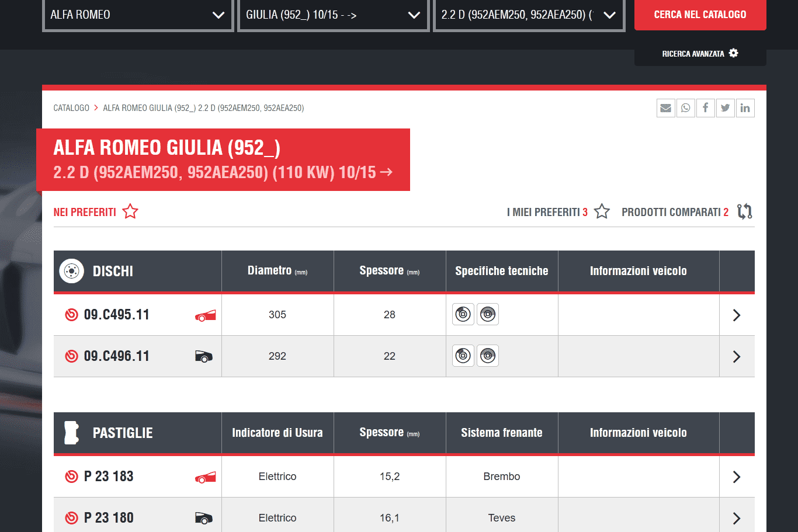The image size is (798, 532).
Task: Share the page via the email envelope icon
Action: tap(665, 108)
